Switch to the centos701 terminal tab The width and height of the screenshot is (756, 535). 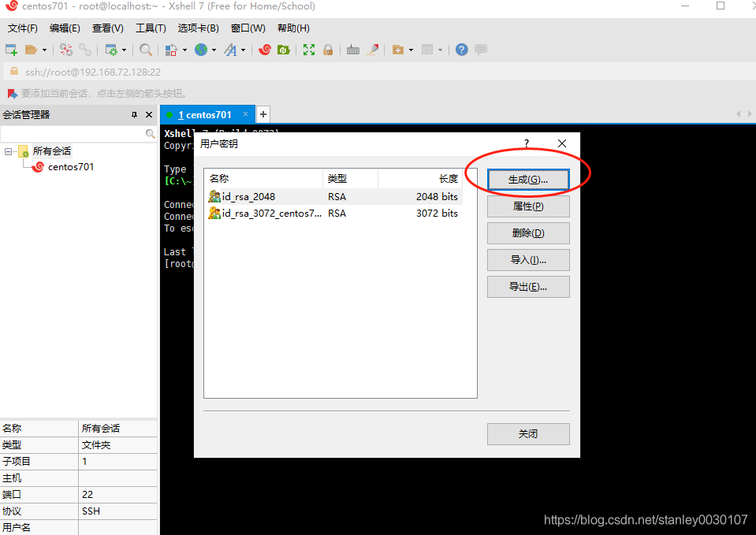pos(207,113)
